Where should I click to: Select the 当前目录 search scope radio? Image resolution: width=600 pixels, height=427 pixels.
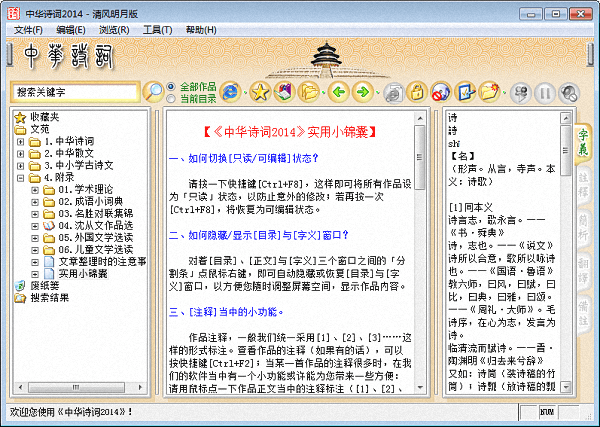point(171,98)
